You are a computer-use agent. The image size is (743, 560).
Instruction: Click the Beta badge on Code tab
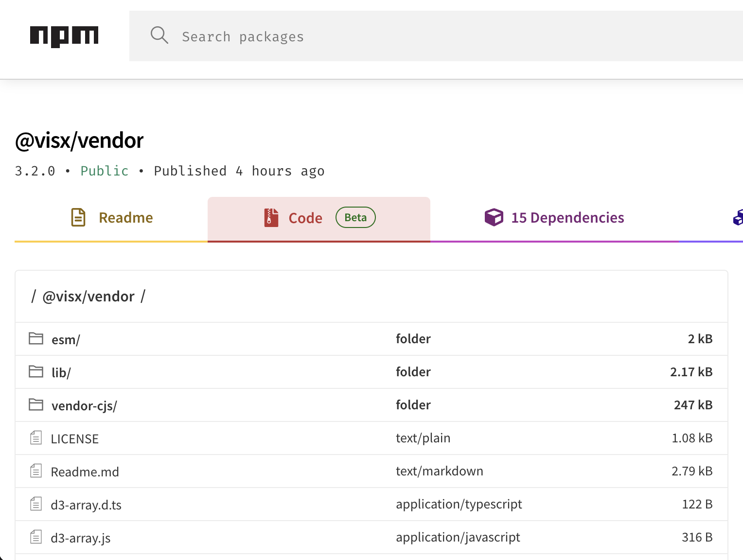[x=355, y=217]
